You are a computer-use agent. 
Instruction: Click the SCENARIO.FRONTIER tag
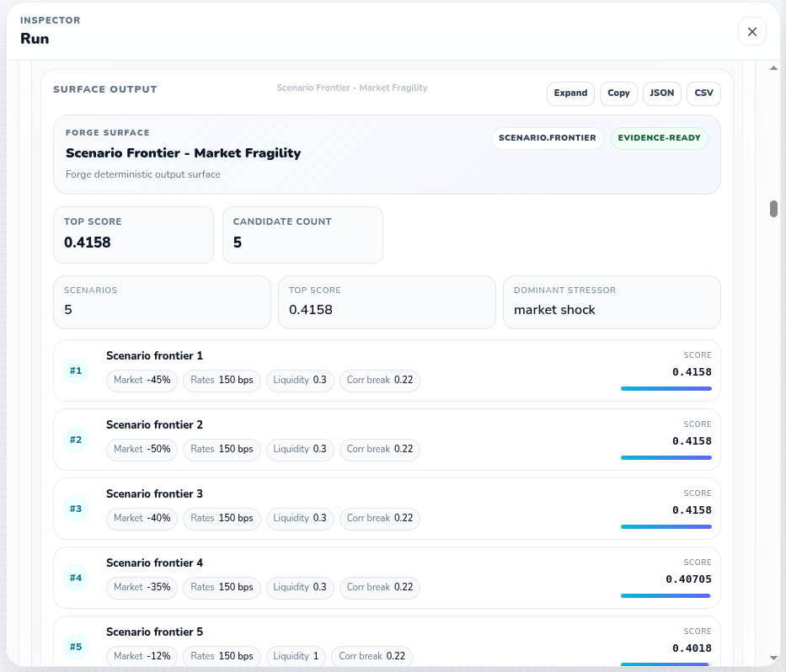tap(548, 138)
